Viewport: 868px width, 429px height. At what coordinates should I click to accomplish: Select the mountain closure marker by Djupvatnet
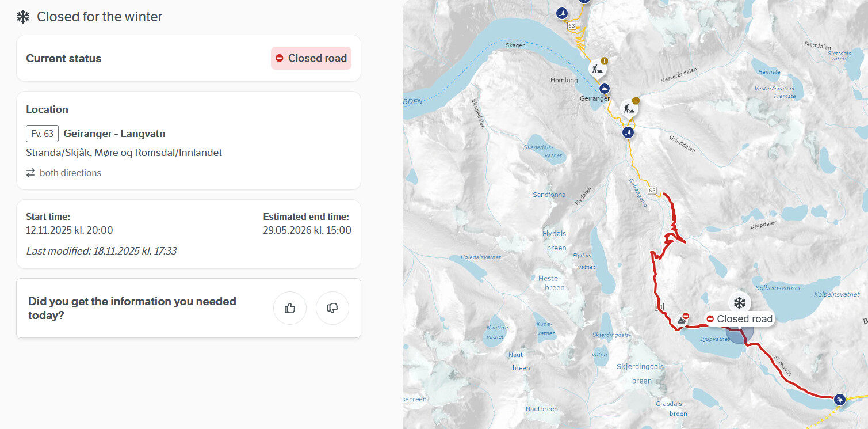pyautogui.click(x=683, y=318)
